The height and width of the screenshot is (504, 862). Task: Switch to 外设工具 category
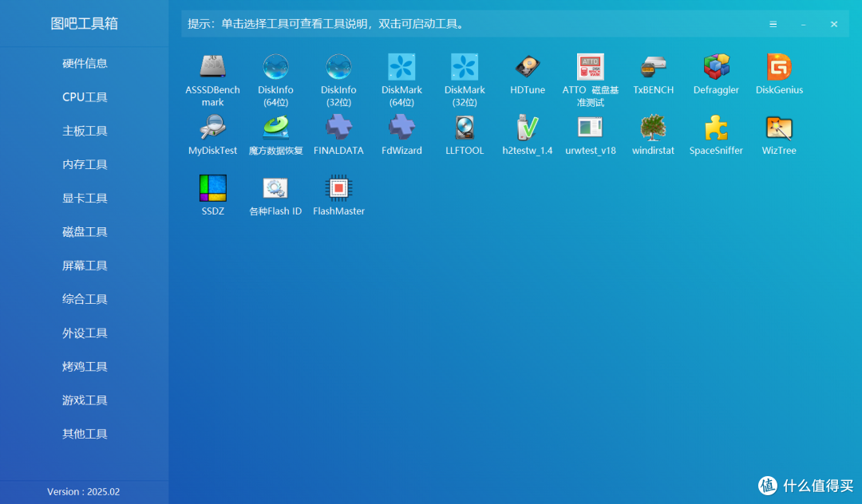85,333
